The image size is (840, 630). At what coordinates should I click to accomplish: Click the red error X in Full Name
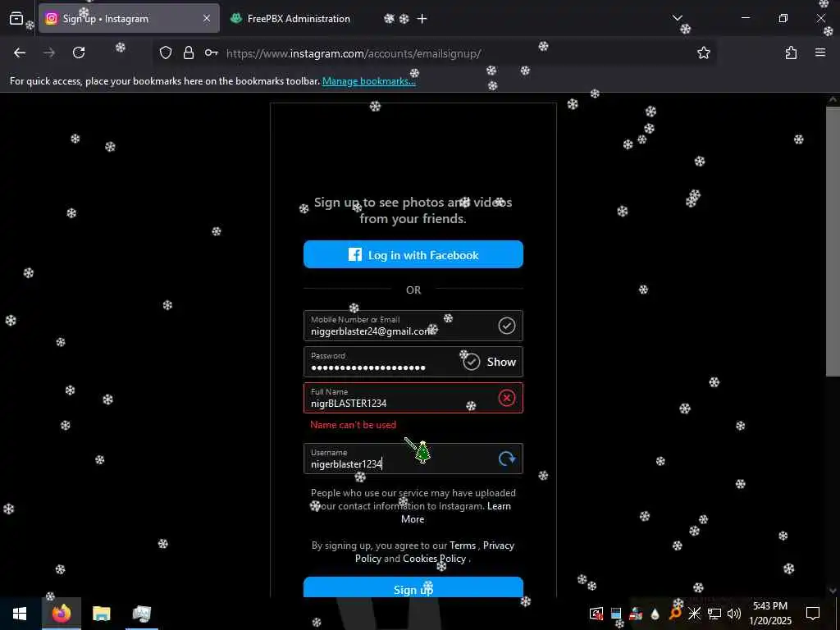(507, 398)
